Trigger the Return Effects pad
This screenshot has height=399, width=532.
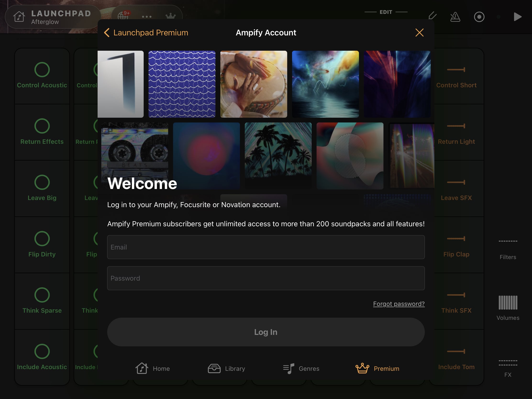pyautogui.click(x=42, y=132)
